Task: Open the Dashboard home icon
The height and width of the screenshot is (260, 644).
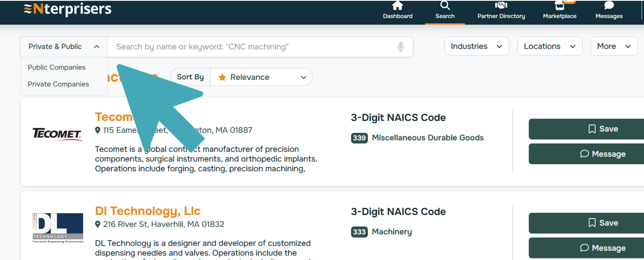Action: [x=397, y=5]
